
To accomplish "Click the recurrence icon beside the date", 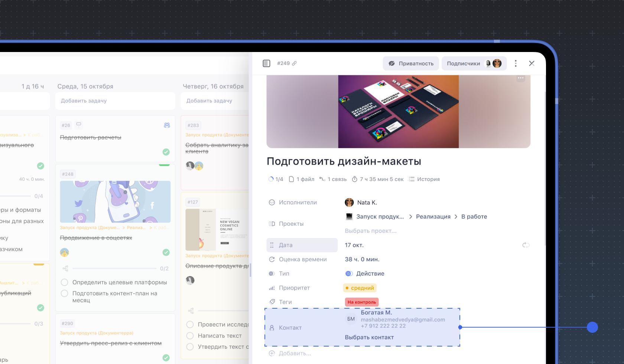I will point(526,245).
